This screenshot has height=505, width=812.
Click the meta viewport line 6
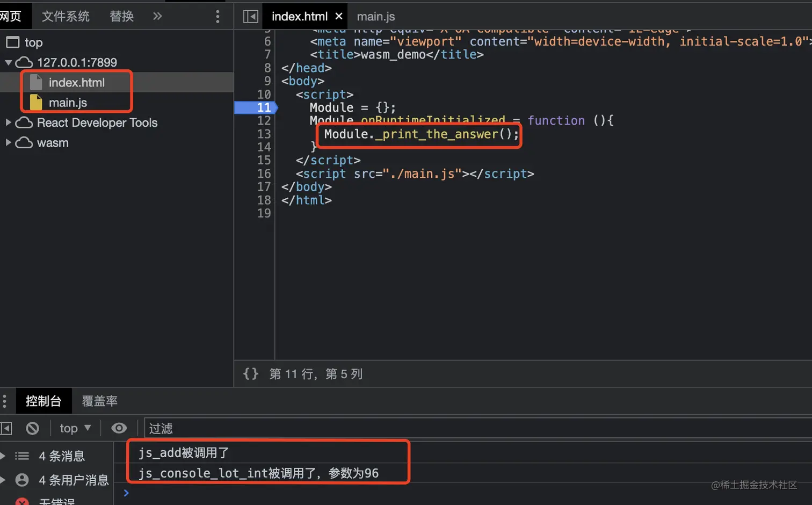[x=561, y=41]
